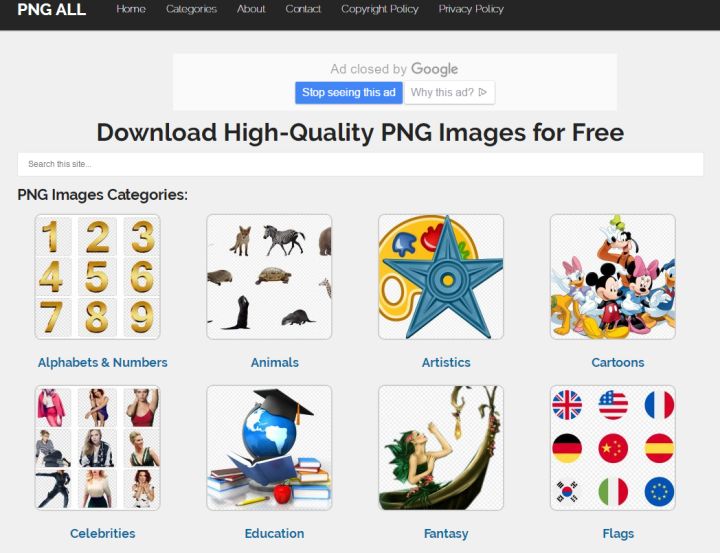
Task: Select the Artistics star palette image
Action: [x=441, y=277]
